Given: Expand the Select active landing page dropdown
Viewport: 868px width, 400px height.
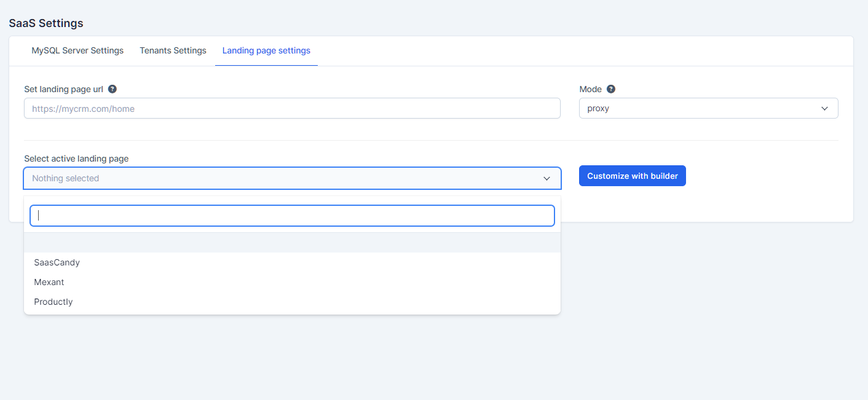Looking at the screenshot, I should (292, 178).
